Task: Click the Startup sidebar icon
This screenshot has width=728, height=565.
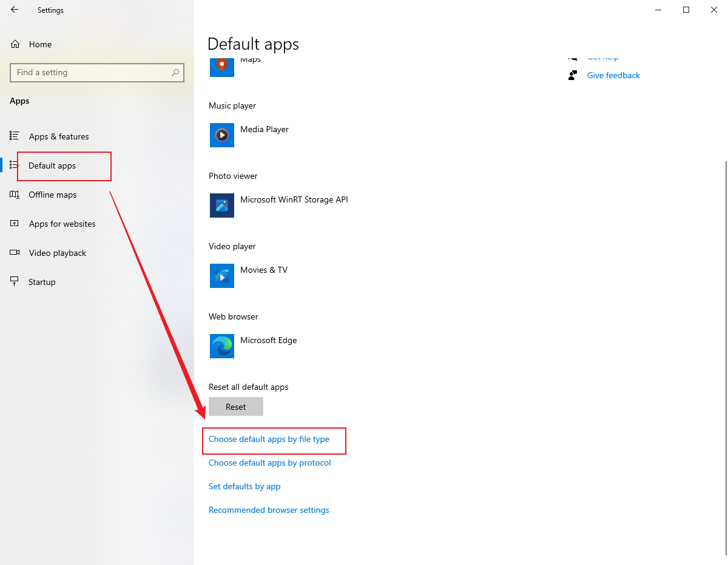Action: tap(14, 281)
